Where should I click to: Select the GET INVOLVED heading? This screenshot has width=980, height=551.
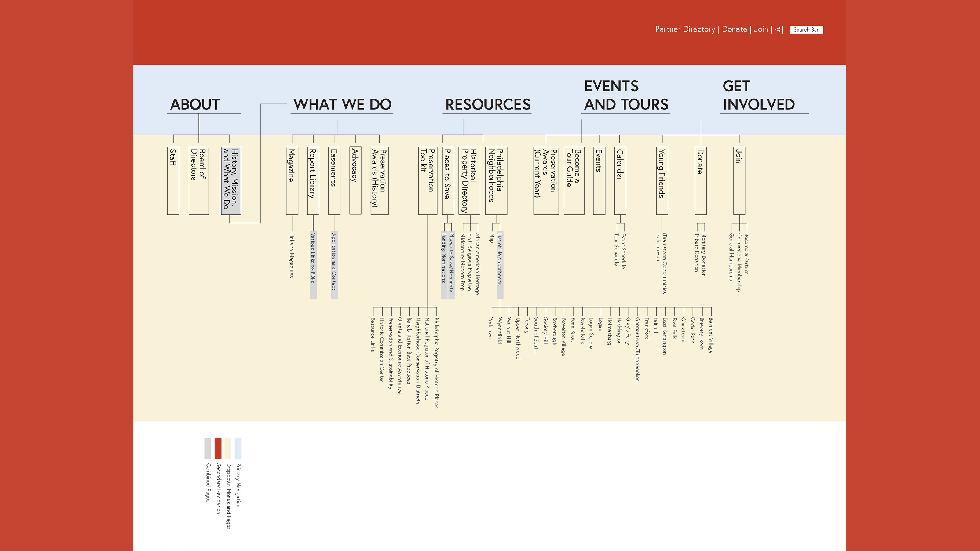click(x=758, y=95)
